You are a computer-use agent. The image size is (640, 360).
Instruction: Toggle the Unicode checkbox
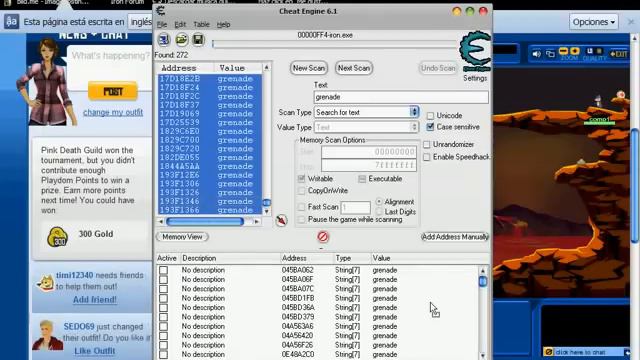(x=430, y=116)
